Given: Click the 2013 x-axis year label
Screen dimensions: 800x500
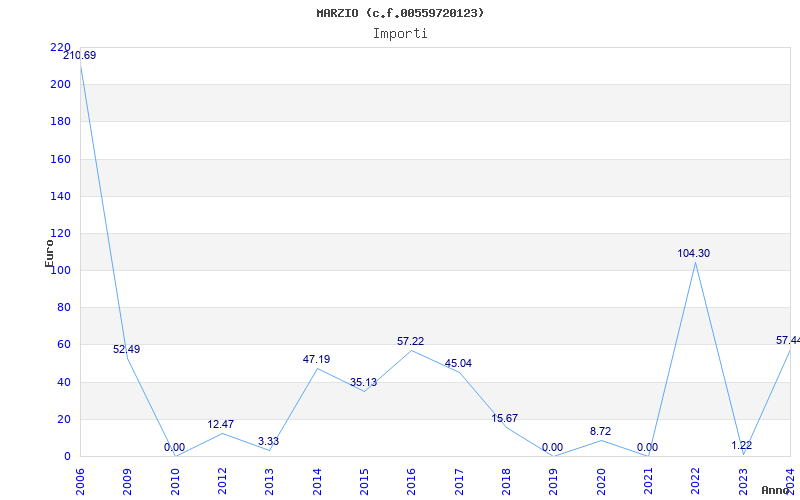Looking at the screenshot, I should pos(269,482).
